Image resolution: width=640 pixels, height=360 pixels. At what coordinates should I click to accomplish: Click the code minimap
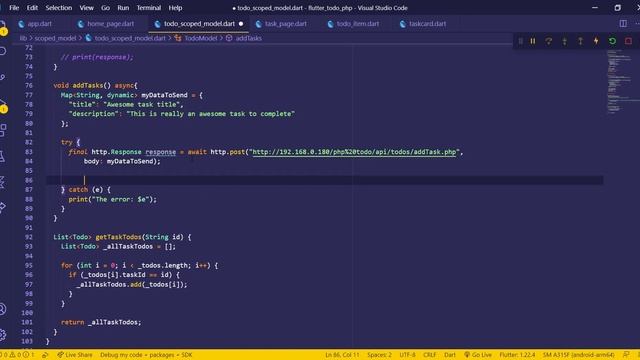[621, 82]
